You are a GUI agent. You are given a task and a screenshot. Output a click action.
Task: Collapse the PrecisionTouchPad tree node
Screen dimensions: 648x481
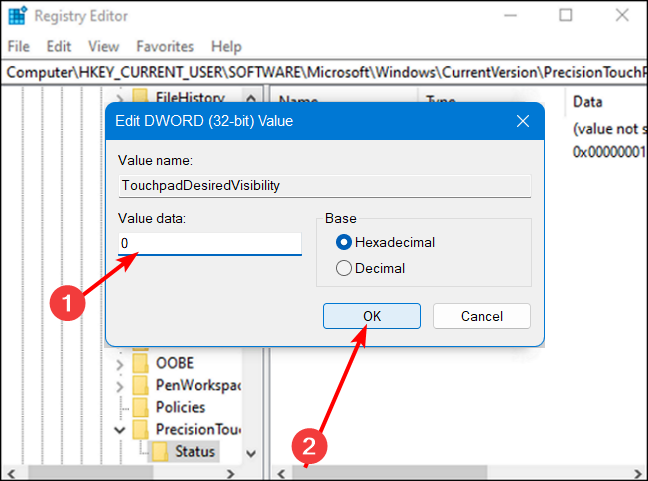click(x=120, y=429)
